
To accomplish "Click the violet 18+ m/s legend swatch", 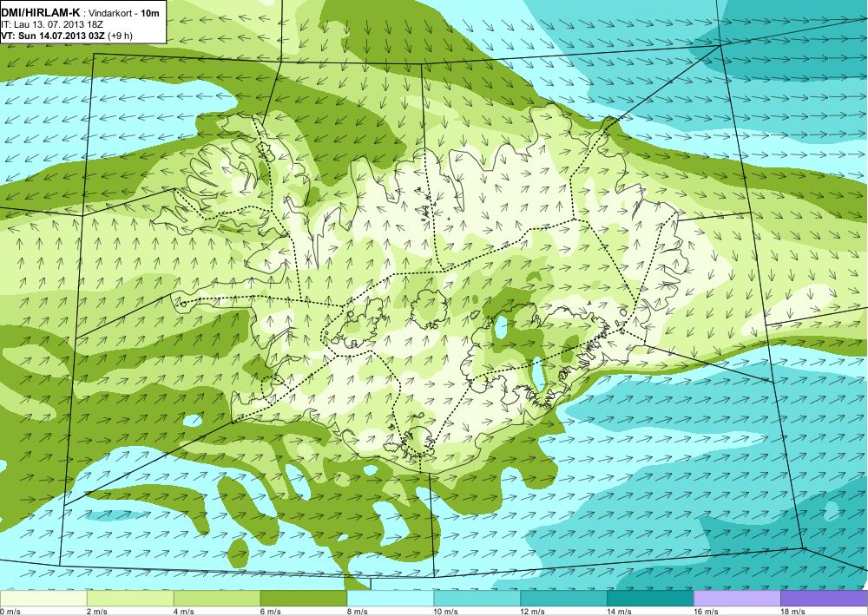I will (825, 599).
